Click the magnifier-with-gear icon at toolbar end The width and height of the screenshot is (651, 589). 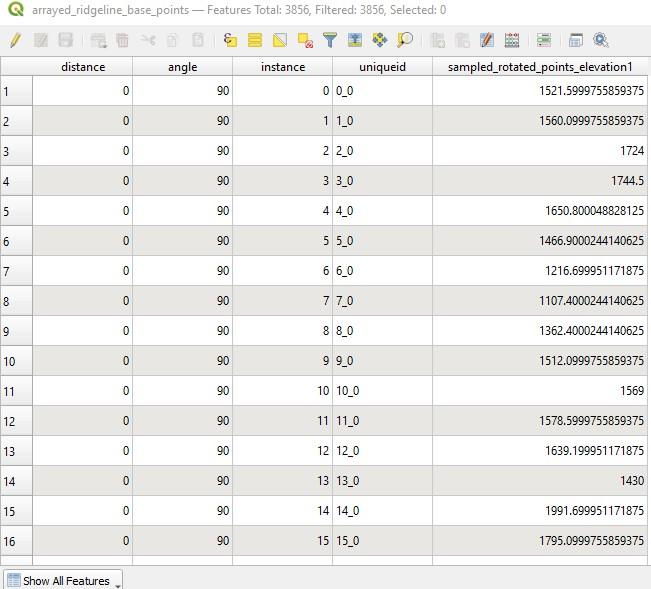601,40
